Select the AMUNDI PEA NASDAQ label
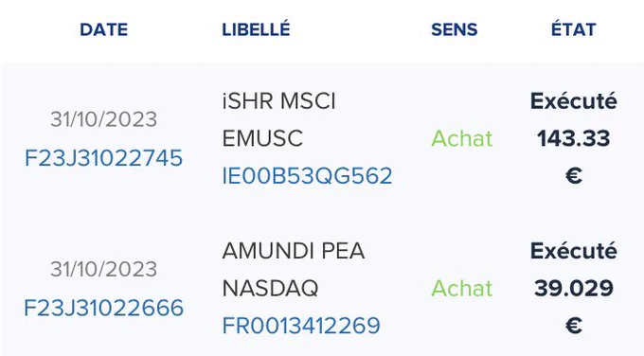644x356 pixels. [x=294, y=269]
